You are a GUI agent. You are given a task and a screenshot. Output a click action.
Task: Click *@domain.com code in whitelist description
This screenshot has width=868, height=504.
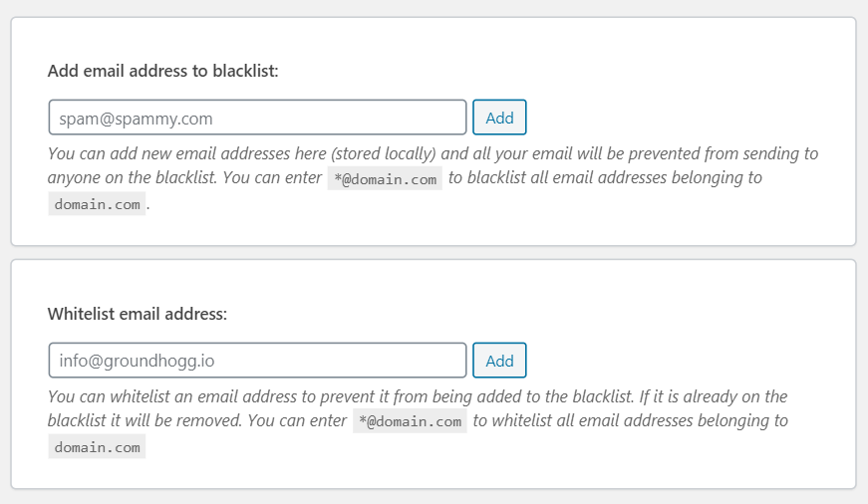point(410,421)
